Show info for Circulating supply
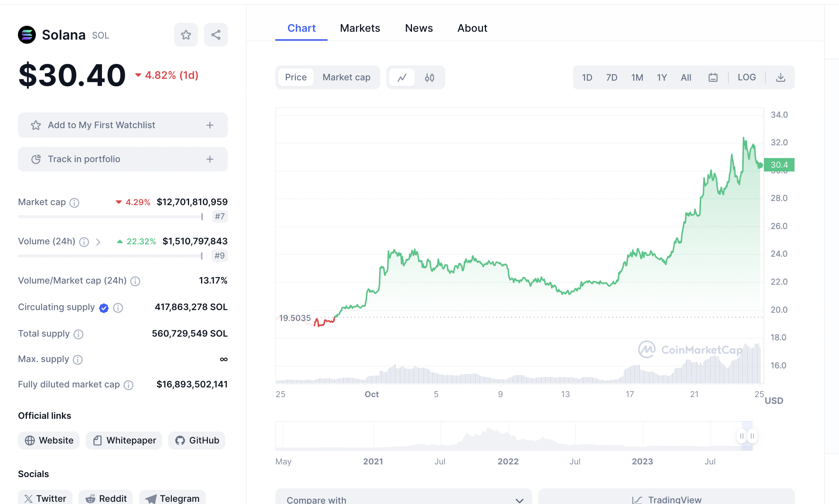 (118, 307)
